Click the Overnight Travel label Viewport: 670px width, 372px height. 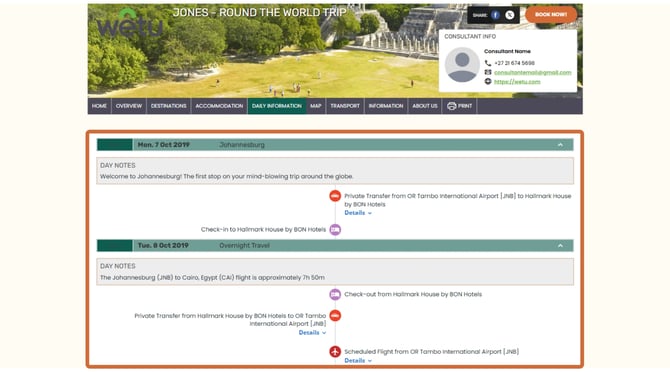pyautogui.click(x=244, y=246)
